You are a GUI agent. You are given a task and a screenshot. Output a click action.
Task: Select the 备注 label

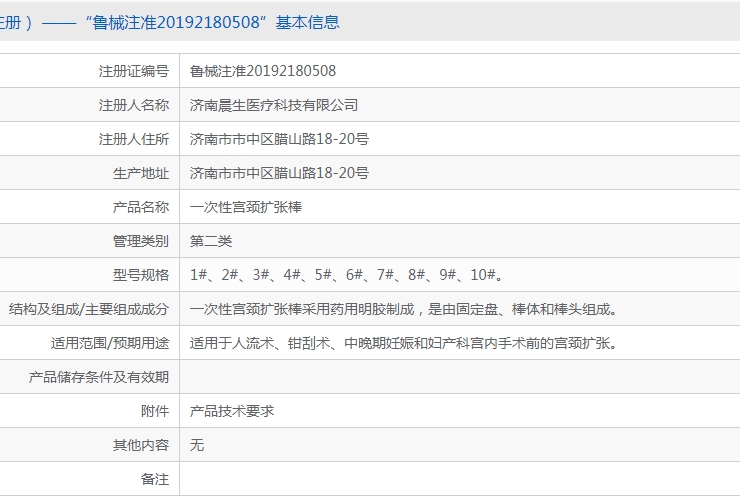(155, 479)
